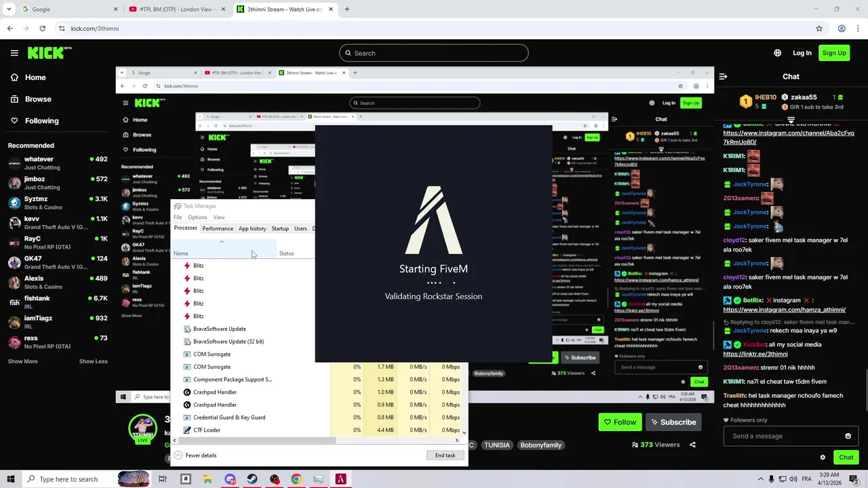The width and height of the screenshot is (868, 488).
Task: Open the linktr.ee/3thimni link in chat
Action: click(755, 354)
